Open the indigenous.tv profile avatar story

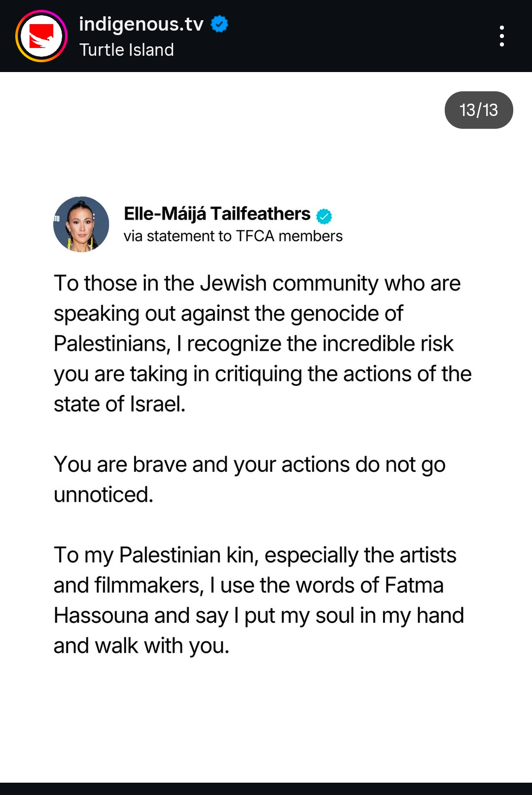click(x=41, y=36)
